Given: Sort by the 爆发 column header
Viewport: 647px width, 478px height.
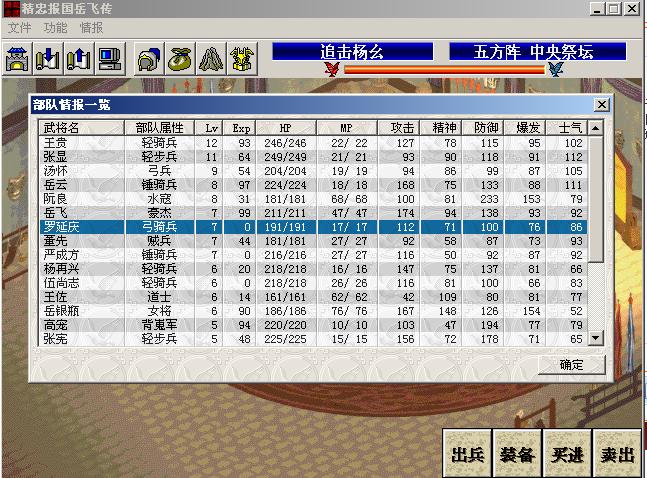Looking at the screenshot, I should tap(525, 128).
